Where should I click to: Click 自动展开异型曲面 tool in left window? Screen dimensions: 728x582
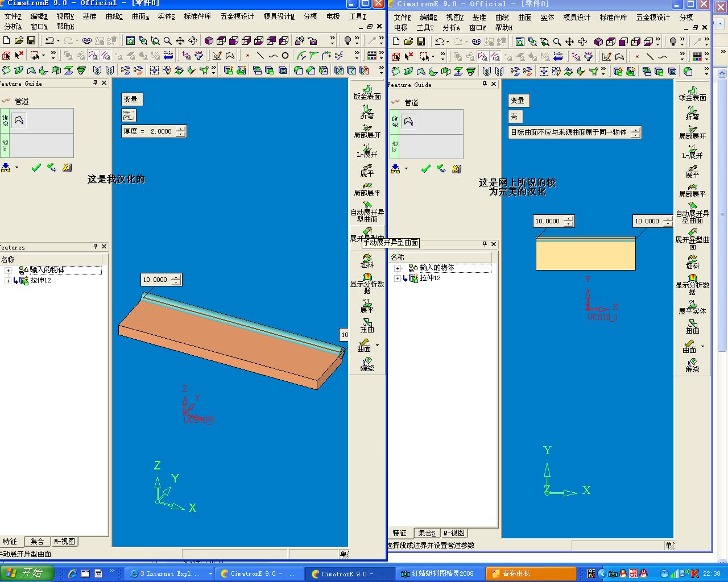(367, 212)
